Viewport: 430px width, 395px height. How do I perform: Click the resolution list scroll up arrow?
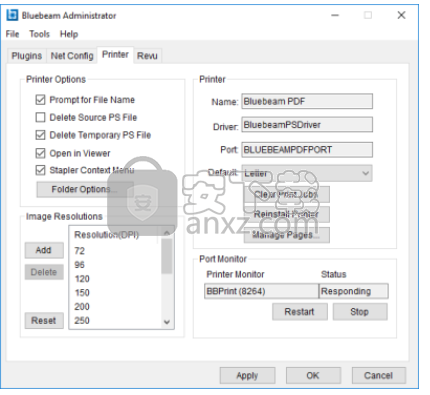click(x=167, y=233)
